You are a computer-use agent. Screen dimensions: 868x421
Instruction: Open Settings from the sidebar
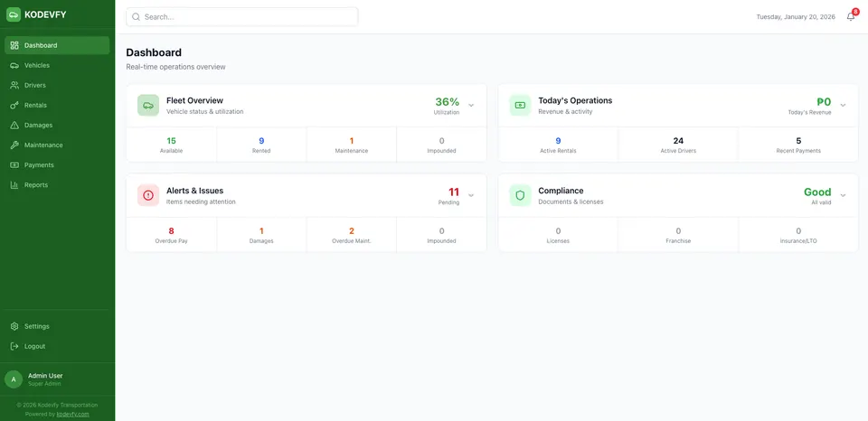pos(57,326)
